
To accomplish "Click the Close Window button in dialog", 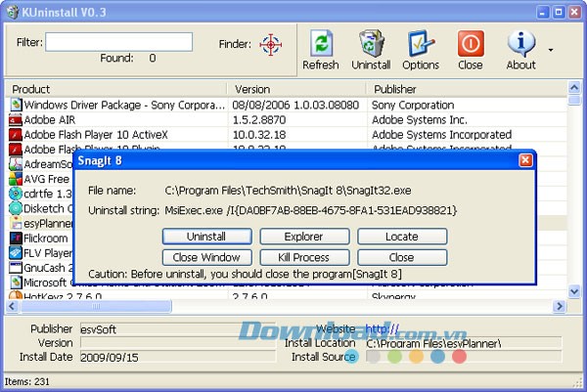I will pos(207,258).
